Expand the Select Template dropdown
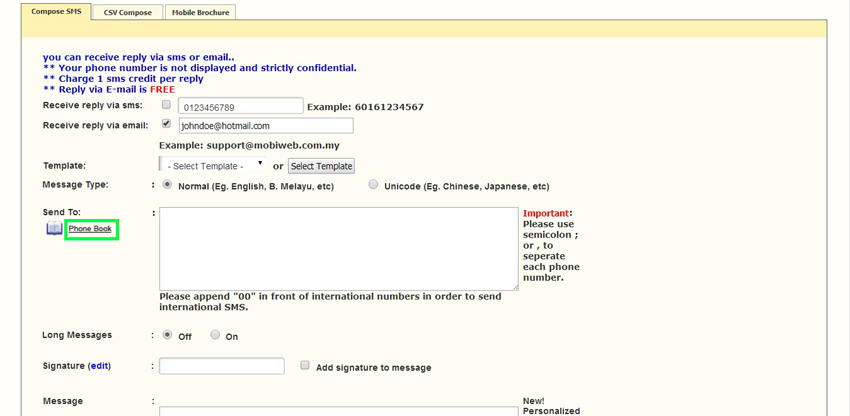This screenshot has width=850, height=416. tap(212, 166)
